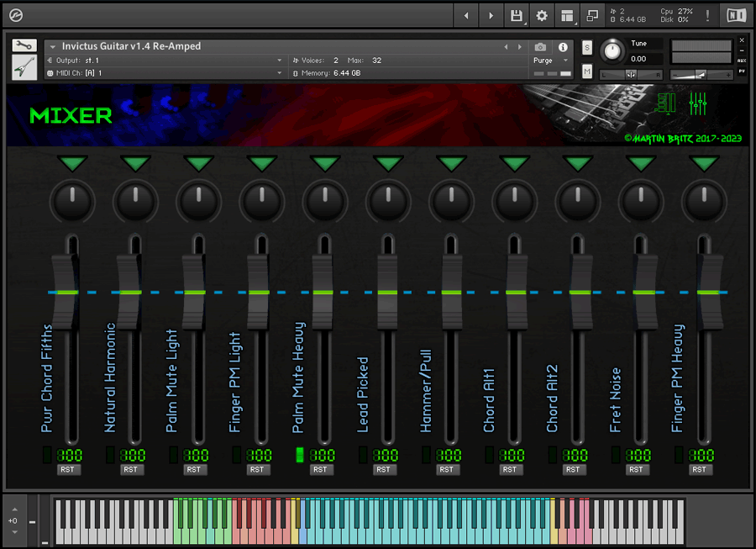Select previous instrument arrow in header
The width and height of the screenshot is (756, 549).
(x=506, y=47)
